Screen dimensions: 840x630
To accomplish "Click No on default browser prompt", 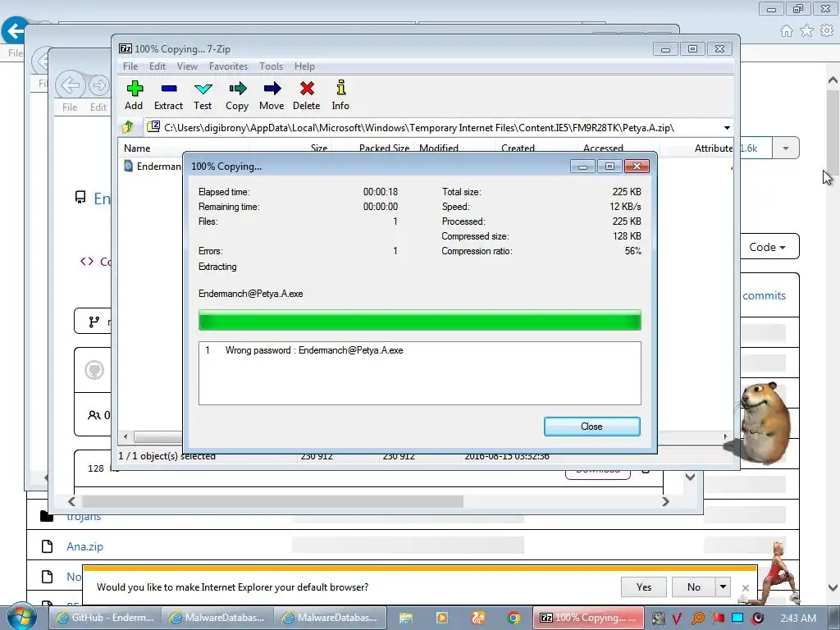I will tap(694, 587).
